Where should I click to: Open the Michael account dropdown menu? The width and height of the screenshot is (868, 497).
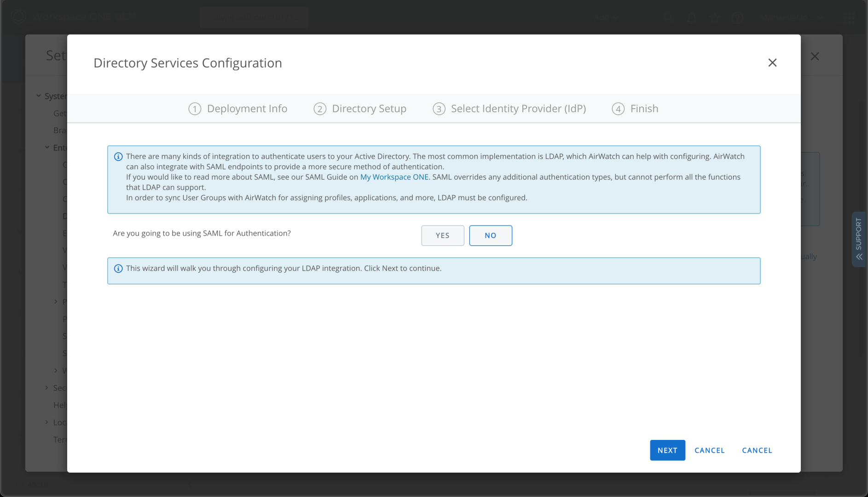790,17
